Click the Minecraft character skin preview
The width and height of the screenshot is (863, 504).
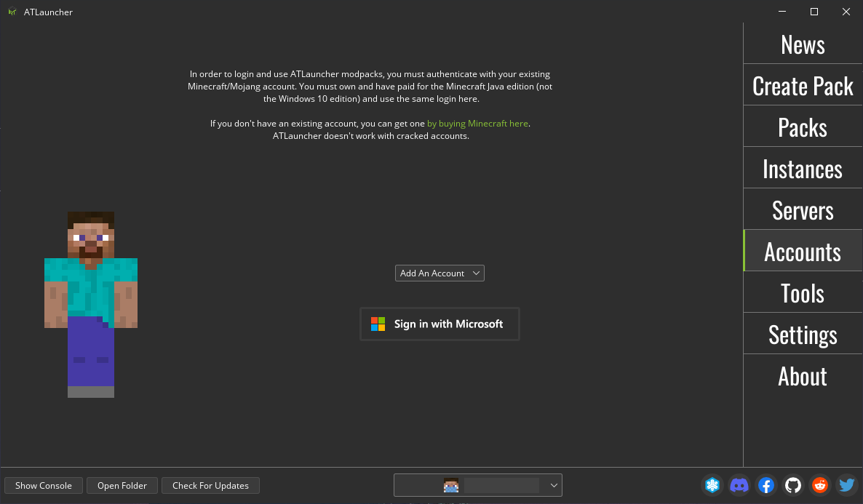click(x=90, y=305)
